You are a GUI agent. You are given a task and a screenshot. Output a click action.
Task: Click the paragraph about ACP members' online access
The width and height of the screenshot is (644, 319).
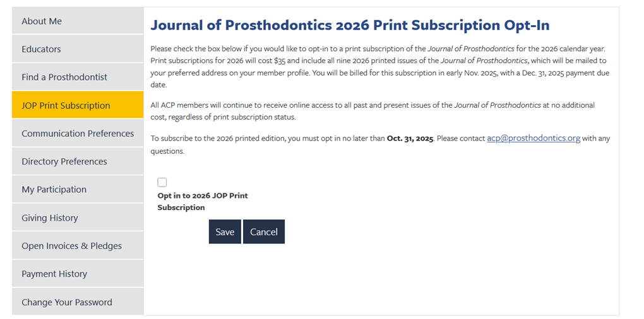click(x=373, y=111)
